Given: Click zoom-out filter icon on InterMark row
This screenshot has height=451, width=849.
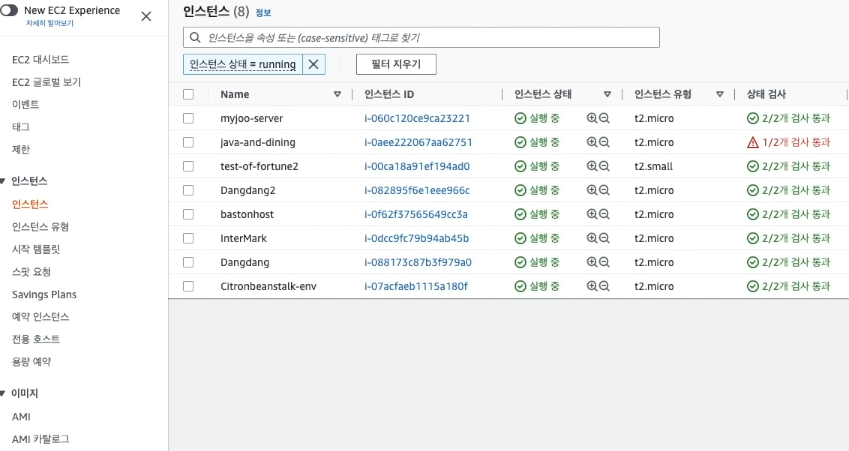Looking at the screenshot, I should pyautogui.click(x=604, y=238).
